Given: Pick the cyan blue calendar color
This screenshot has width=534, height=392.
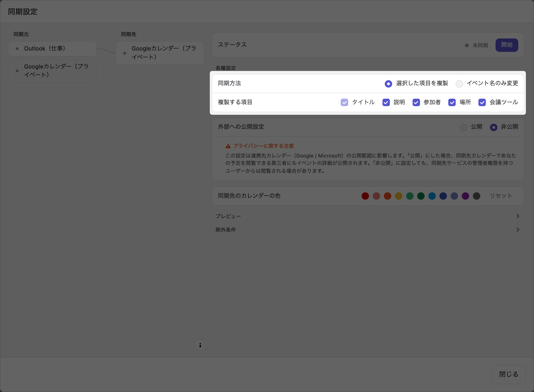Looking at the screenshot, I should click(432, 196).
